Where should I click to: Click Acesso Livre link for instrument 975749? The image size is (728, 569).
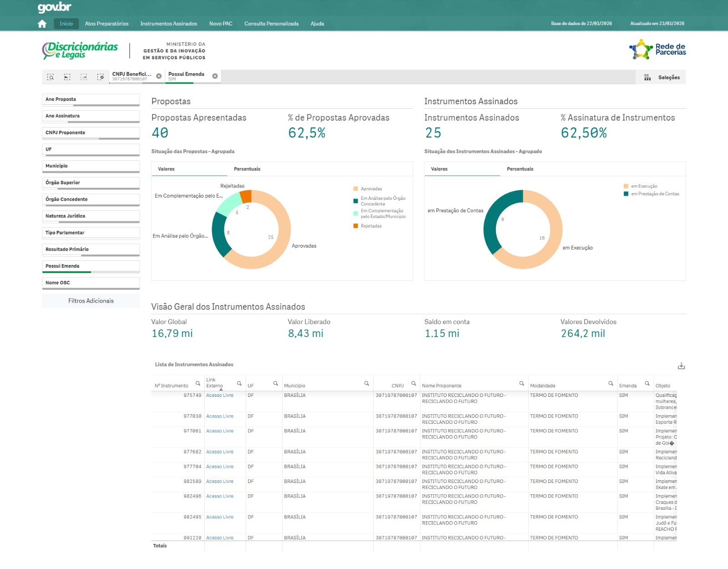point(220,396)
